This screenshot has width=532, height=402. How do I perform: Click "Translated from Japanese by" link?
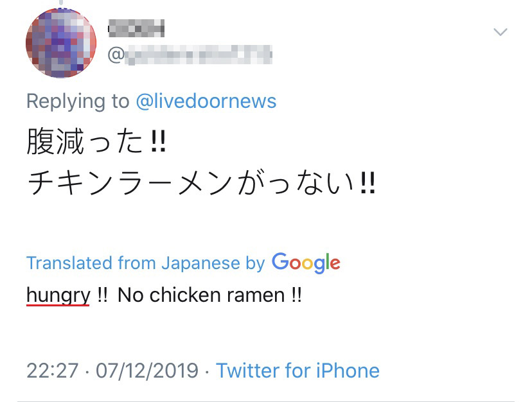pos(145,263)
